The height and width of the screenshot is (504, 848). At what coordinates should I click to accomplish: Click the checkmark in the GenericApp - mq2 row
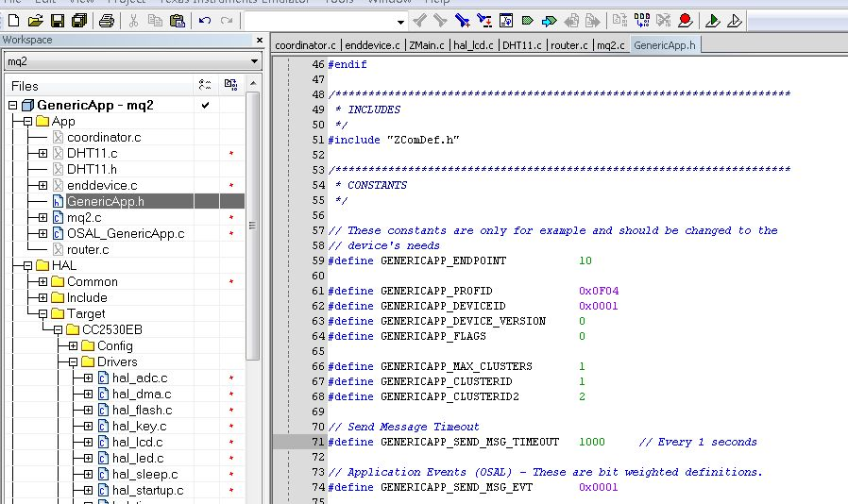[x=205, y=105]
